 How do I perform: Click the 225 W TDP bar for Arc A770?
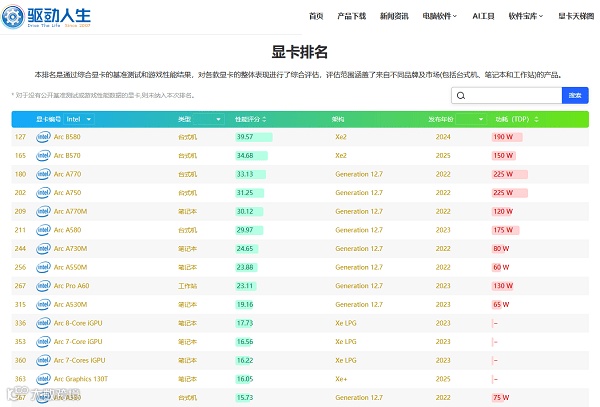click(x=510, y=174)
